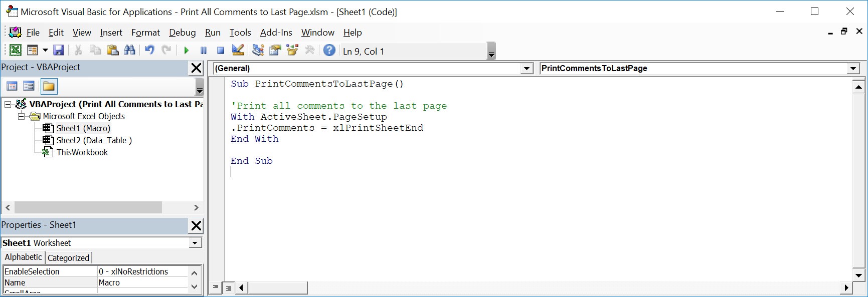
Task: Open the Insert menu
Action: click(111, 33)
